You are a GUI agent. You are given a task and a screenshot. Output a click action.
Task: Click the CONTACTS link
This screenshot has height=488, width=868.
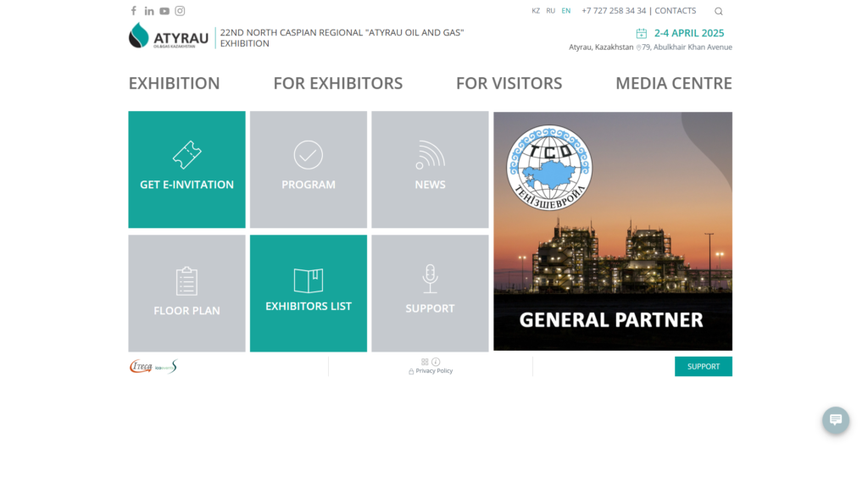click(676, 10)
